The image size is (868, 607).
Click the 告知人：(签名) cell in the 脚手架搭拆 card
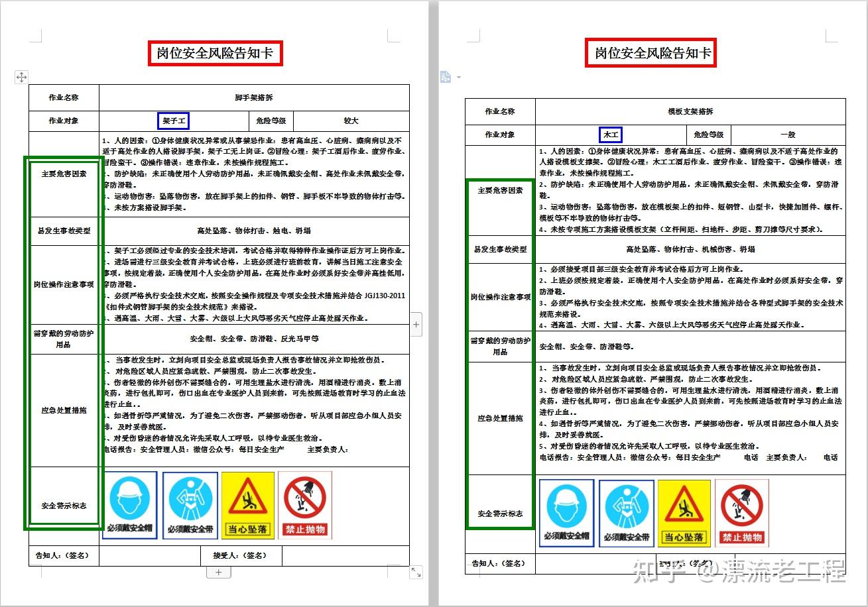pyautogui.click(x=64, y=555)
